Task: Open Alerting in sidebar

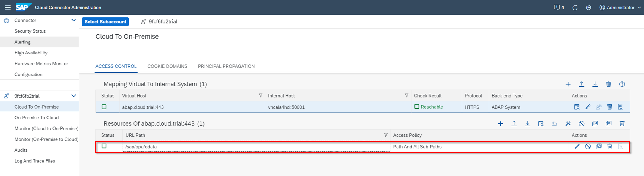Action: [22, 42]
